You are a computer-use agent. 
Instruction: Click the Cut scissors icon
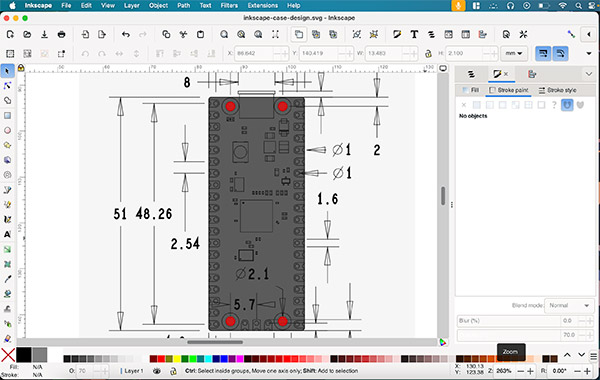point(183,34)
